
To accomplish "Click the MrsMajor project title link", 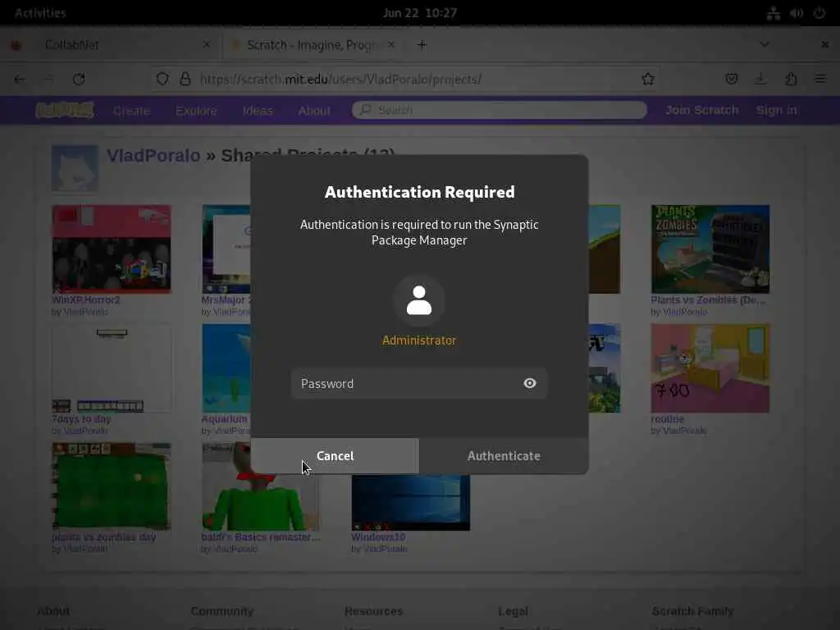I will coord(225,299).
